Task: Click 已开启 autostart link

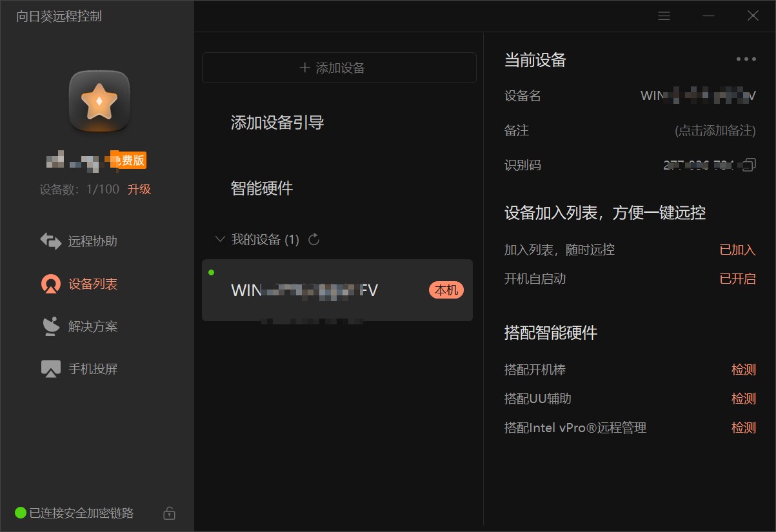Action: point(738,279)
